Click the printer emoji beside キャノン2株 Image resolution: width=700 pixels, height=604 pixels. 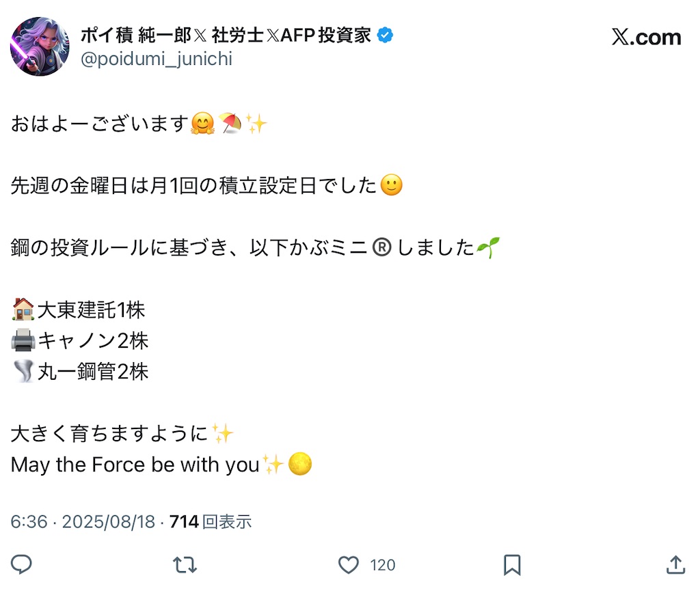pos(23,340)
